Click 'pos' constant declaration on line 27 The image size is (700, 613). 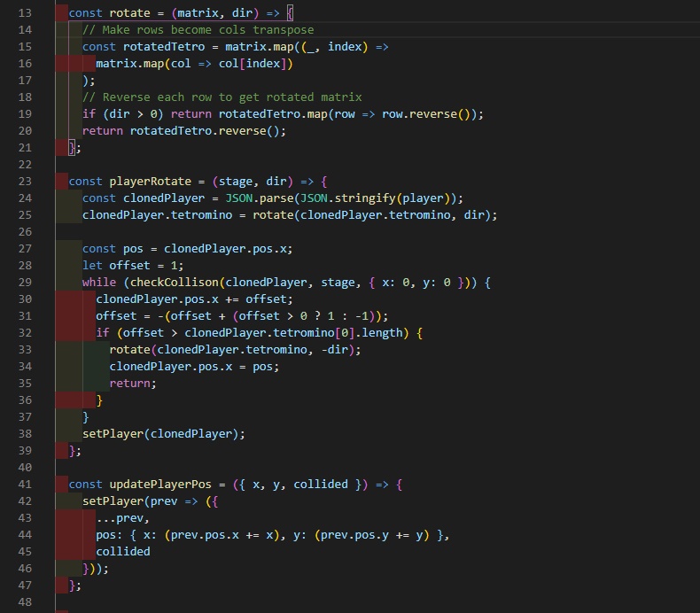click(x=133, y=249)
